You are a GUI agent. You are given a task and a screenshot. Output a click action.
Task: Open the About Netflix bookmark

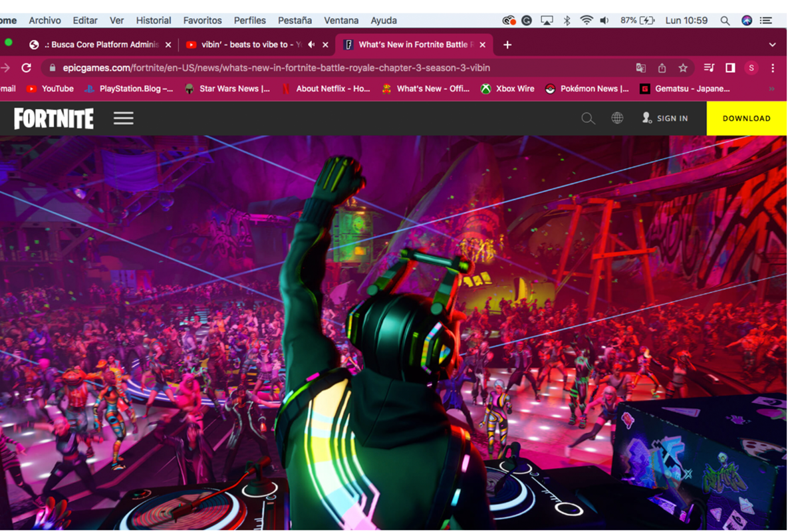[325, 88]
